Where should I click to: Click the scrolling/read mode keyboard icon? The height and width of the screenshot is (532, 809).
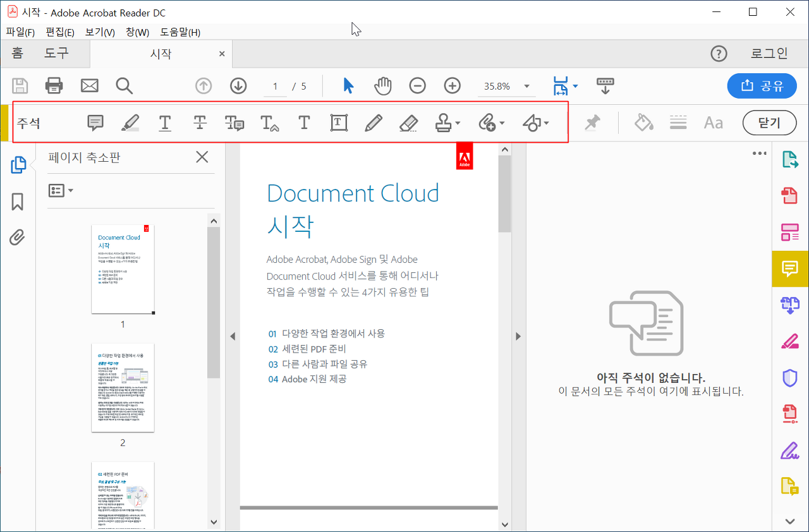coord(605,86)
